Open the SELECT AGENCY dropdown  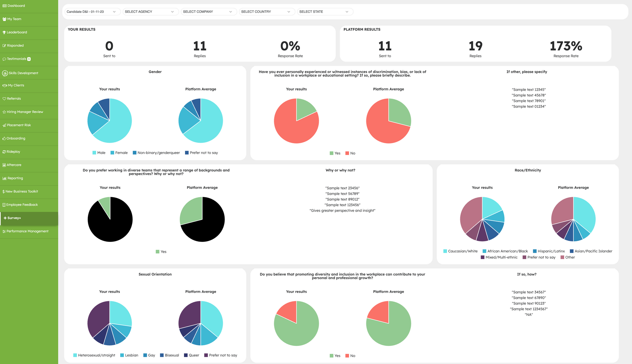150,12
